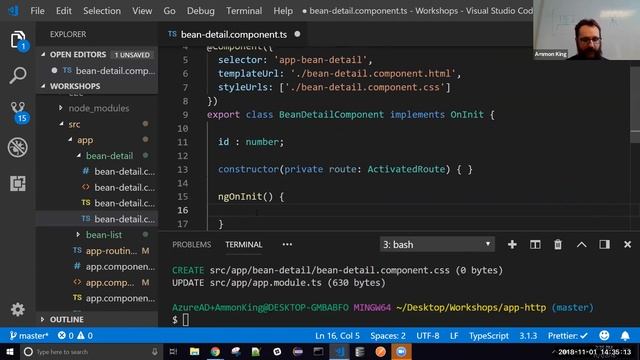Screen dimensions: 640x360
Task: Open Source Control view with 15 changes
Action: 18,112
